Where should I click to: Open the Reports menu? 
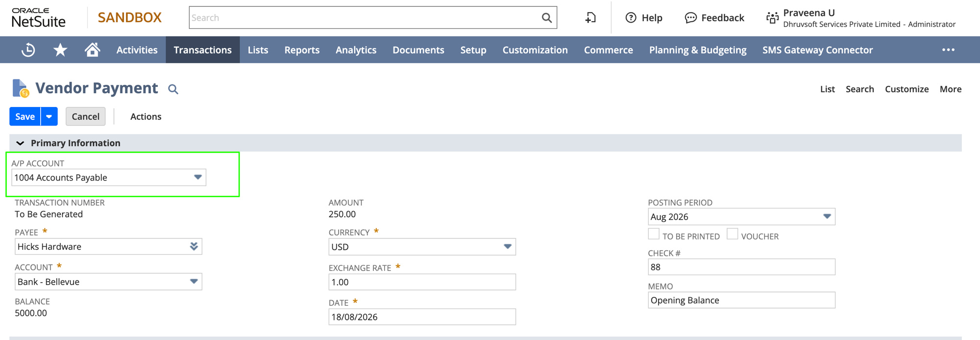point(302,50)
